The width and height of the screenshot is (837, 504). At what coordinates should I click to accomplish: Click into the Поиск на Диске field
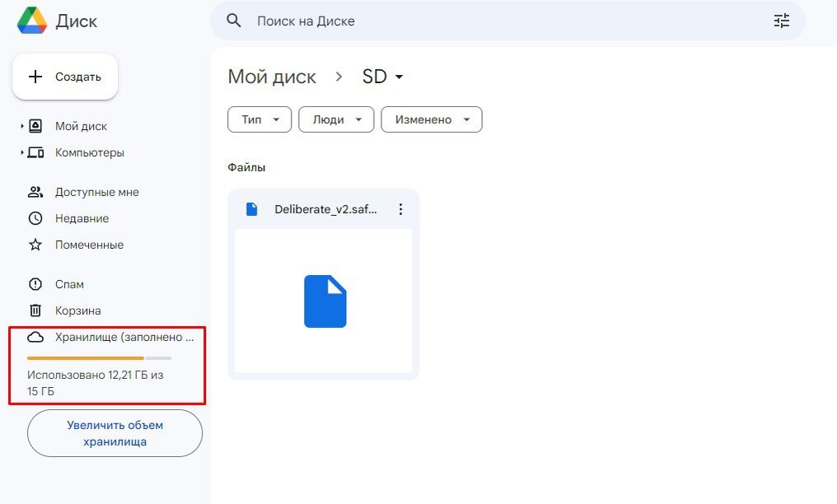point(507,21)
